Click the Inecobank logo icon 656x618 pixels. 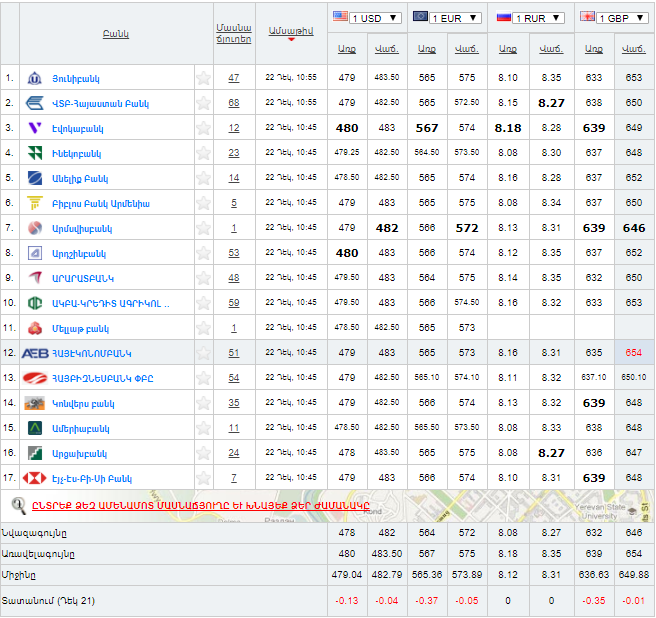coord(34,153)
